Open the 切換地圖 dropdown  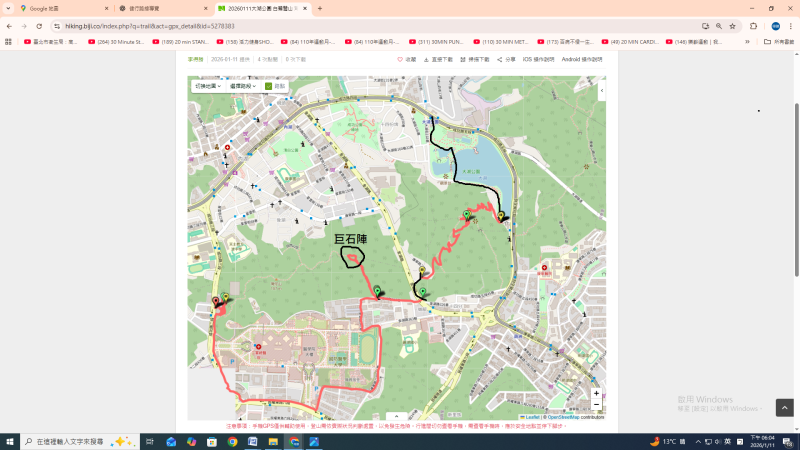point(208,87)
